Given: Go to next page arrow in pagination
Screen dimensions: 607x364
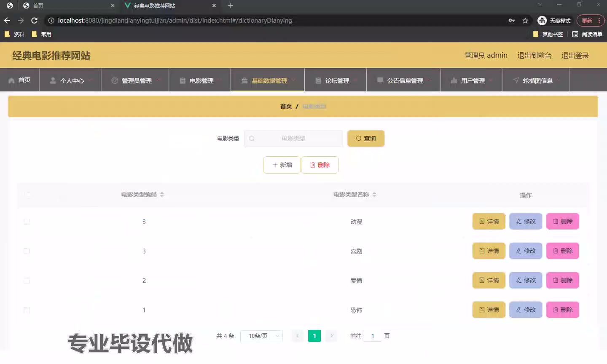Looking at the screenshot, I should [x=332, y=336].
